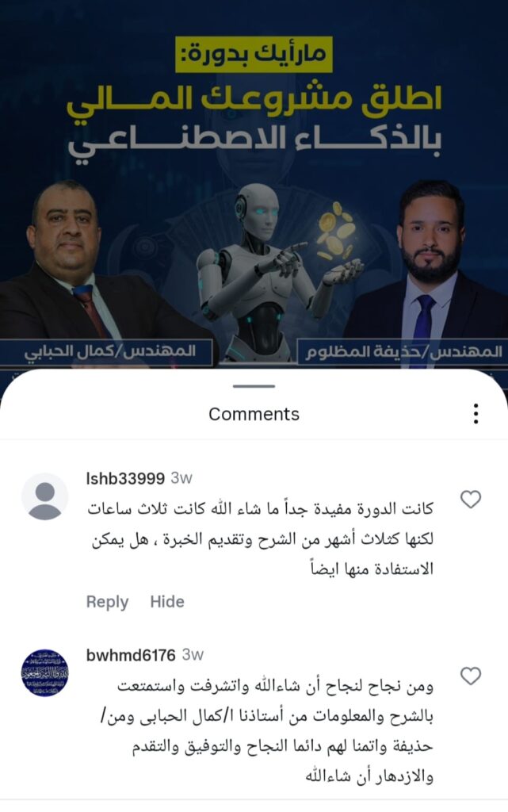Image resolution: width=508 pixels, height=812 pixels.
Task: Open the three-dot comments options menu
Action: [x=476, y=414]
